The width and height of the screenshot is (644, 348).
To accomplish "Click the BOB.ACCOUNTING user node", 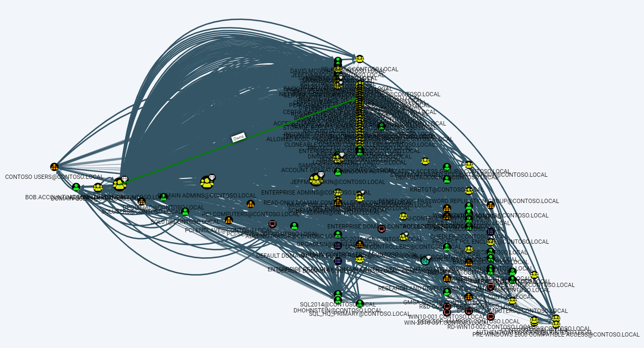I will [x=76, y=187].
